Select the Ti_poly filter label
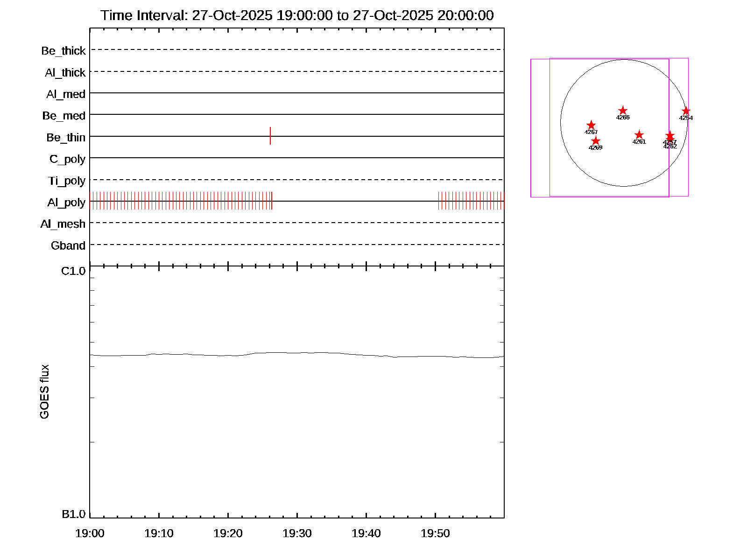747x560 pixels. 67,181
